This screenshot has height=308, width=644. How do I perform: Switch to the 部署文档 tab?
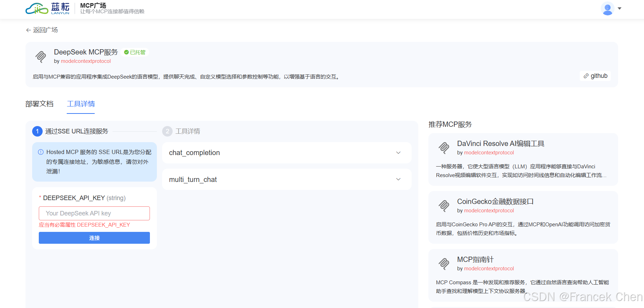[39, 104]
